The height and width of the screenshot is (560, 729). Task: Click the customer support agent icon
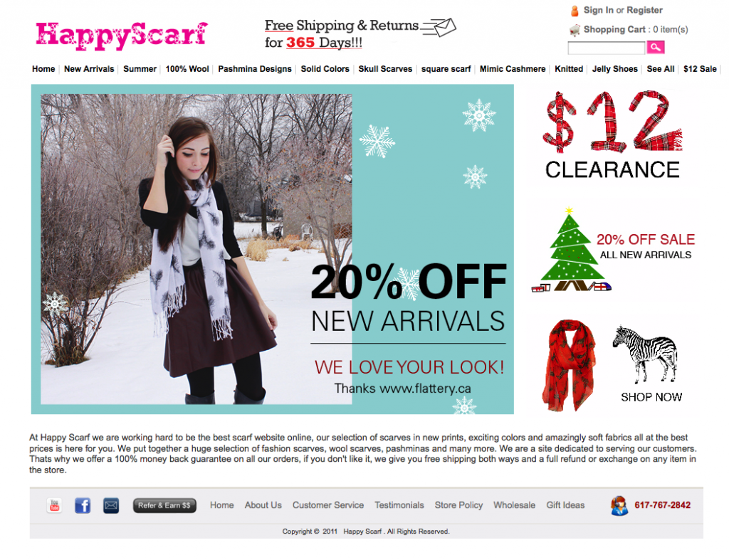click(619, 506)
